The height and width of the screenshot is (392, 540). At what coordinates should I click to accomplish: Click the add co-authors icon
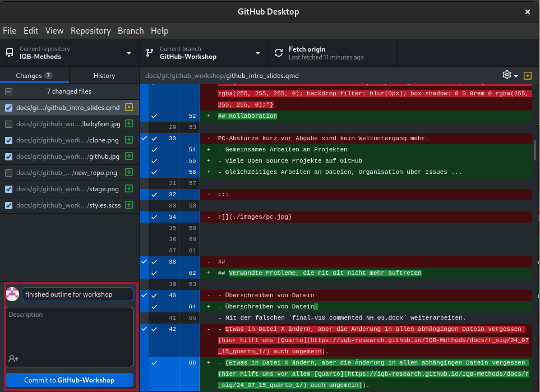tap(13, 358)
